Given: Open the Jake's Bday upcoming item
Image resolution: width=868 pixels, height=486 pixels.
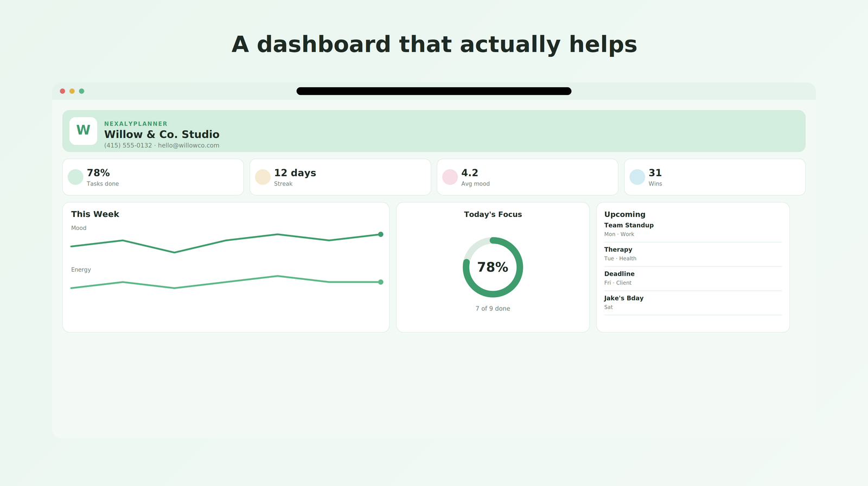Looking at the screenshot, I should pyautogui.click(x=693, y=303).
